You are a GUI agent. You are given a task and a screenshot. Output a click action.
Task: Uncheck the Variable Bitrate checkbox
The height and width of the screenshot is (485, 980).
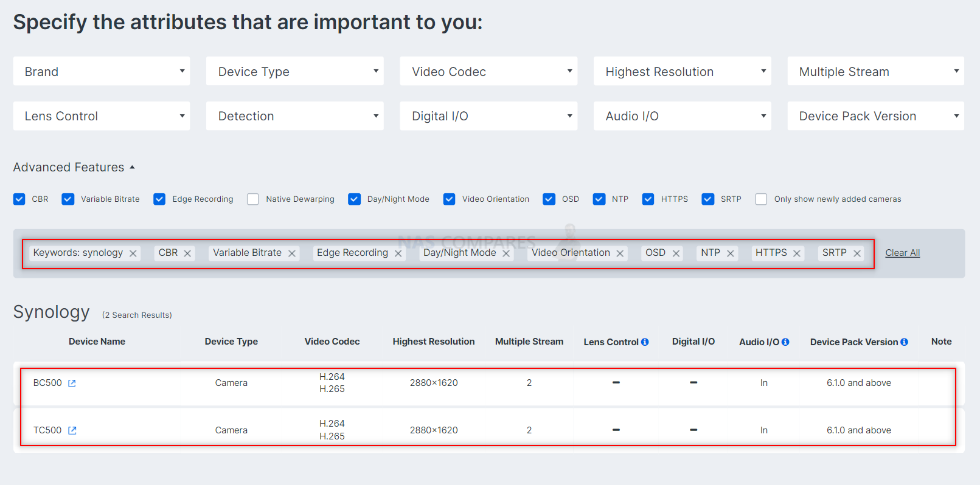[x=68, y=199]
